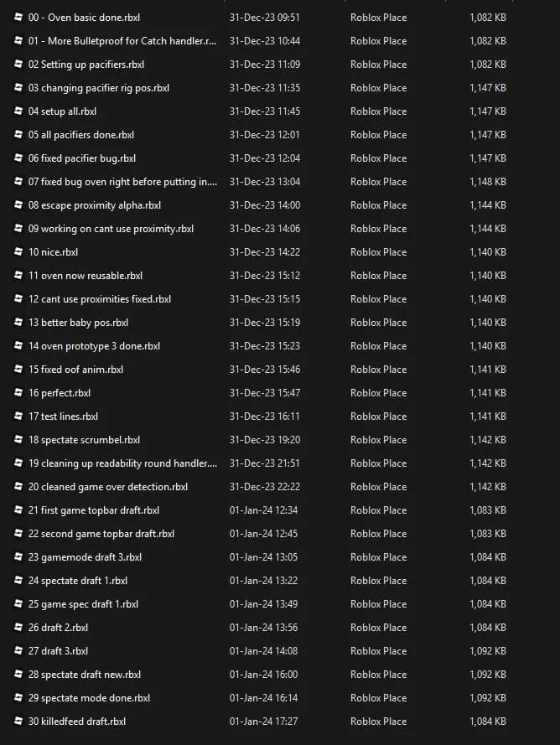Click the Roblox file icon beside 04 setup all.rbxl
The width and height of the screenshot is (560, 745).
18,111
